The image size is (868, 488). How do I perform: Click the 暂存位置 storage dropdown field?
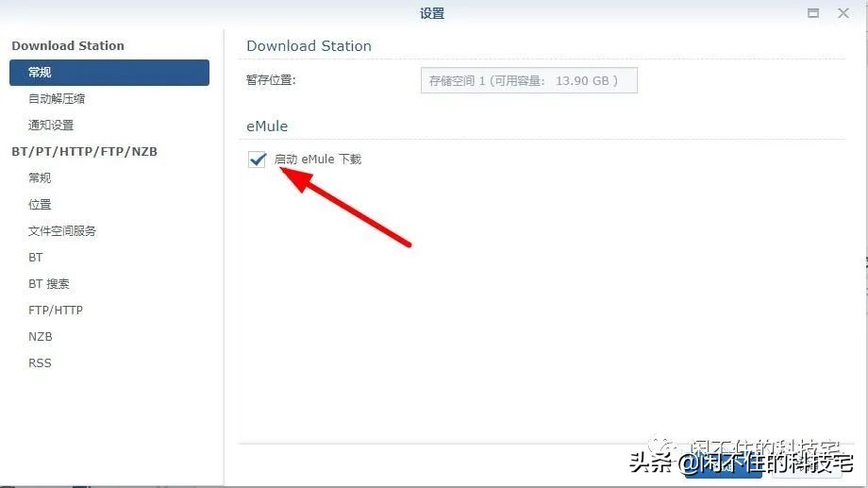528,81
